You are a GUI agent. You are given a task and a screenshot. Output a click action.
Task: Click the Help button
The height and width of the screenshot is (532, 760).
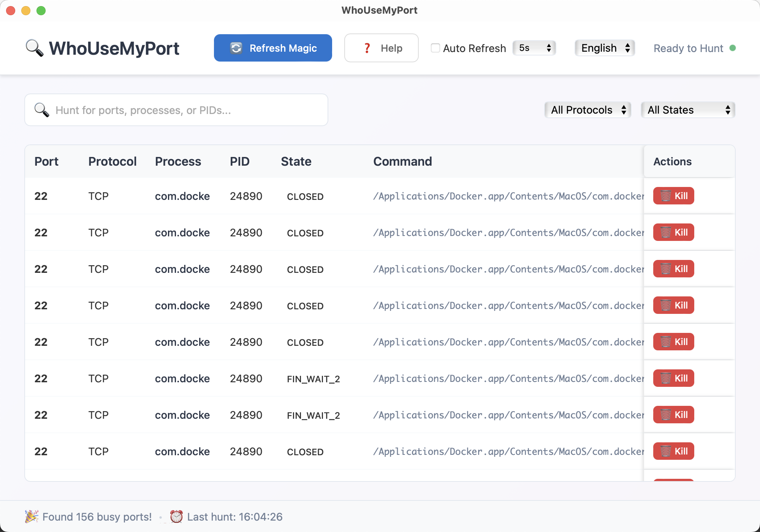coord(381,48)
